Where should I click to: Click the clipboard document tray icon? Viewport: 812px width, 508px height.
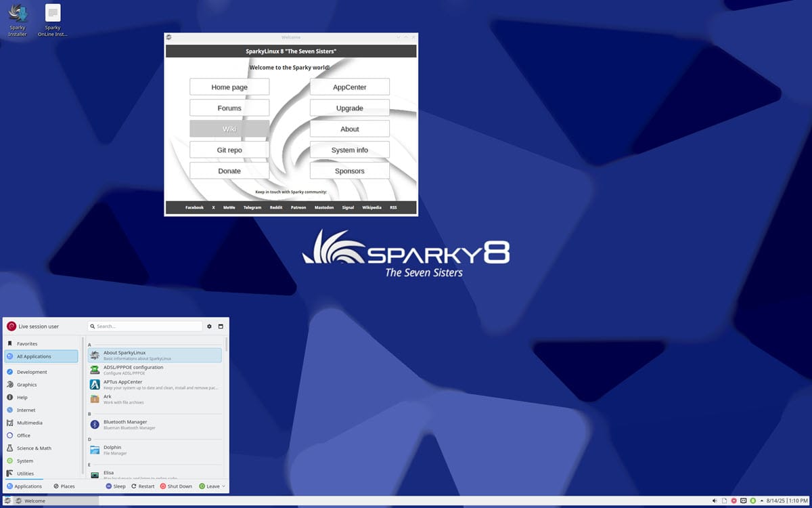tap(725, 501)
